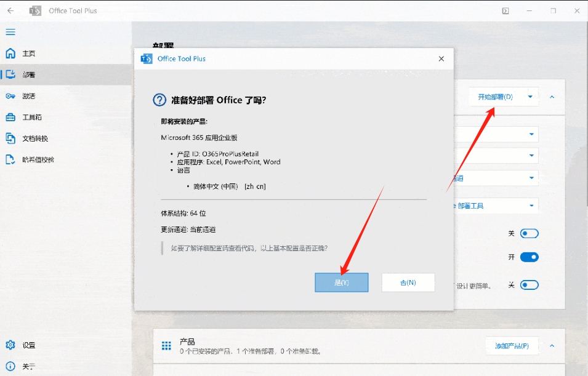The height and width of the screenshot is (376, 588).
Task: Collapse the deployment settings panel chevron
Action: click(x=552, y=97)
